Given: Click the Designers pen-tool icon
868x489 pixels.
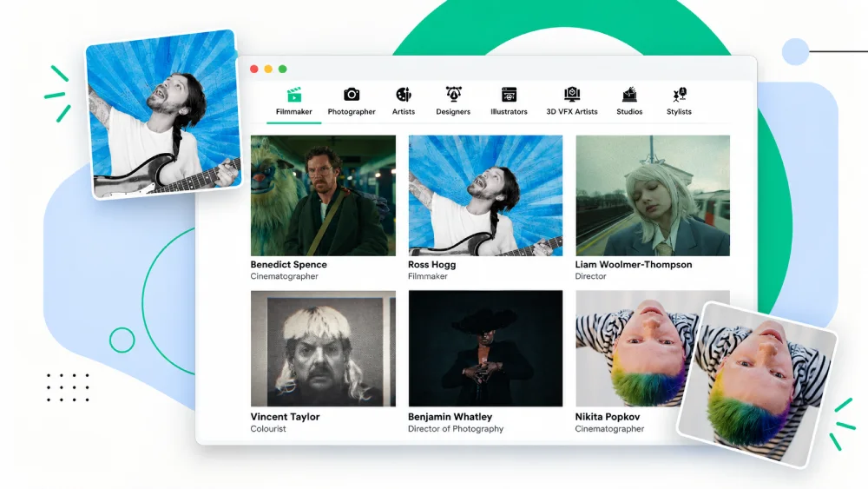Looking at the screenshot, I should [453, 94].
